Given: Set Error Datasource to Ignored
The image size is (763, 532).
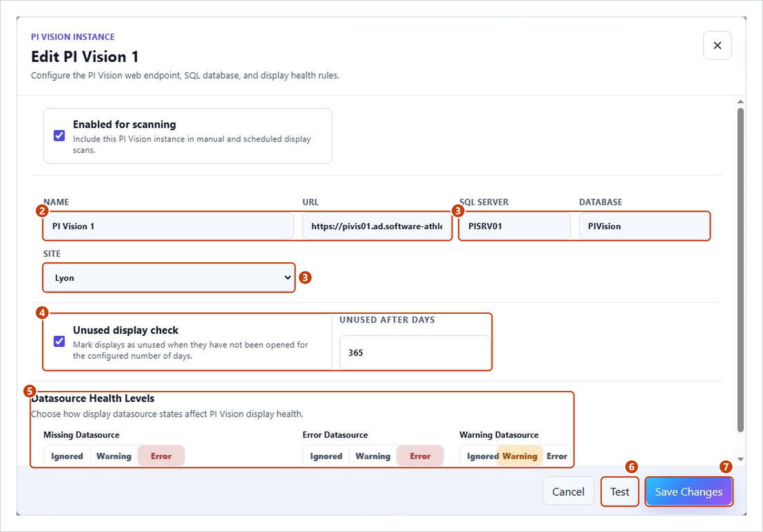Looking at the screenshot, I should (x=326, y=456).
